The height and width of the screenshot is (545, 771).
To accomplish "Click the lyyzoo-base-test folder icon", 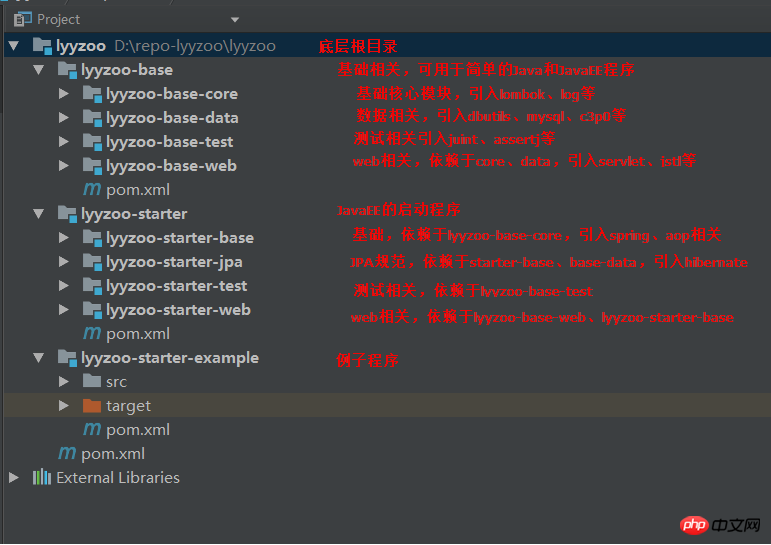I will 92,142.
